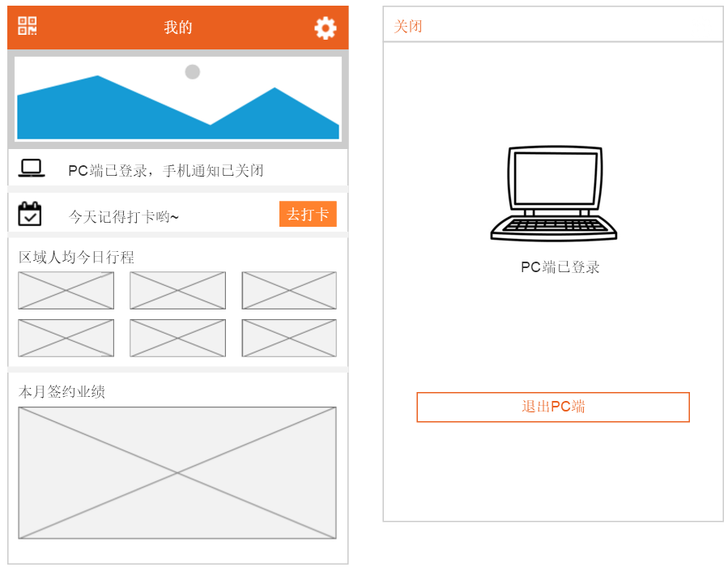Image resolution: width=728 pixels, height=567 pixels.
Task: Open the settings gear icon
Action: click(324, 27)
